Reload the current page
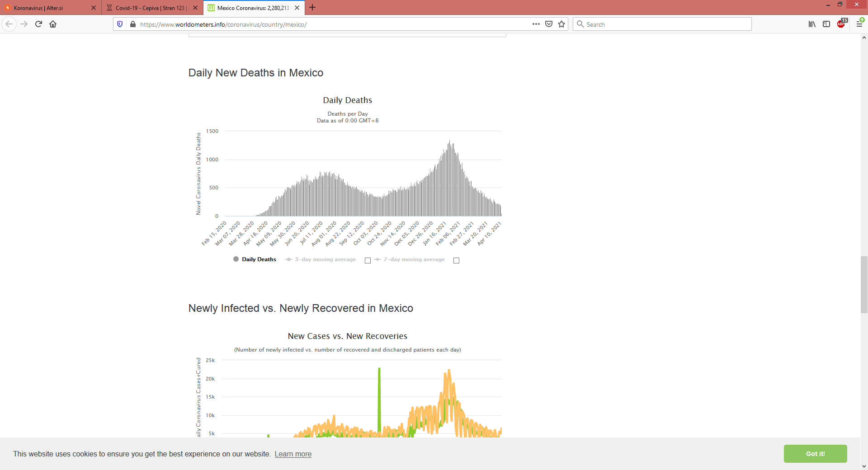This screenshot has height=470, width=868. pyautogui.click(x=39, y=24)
